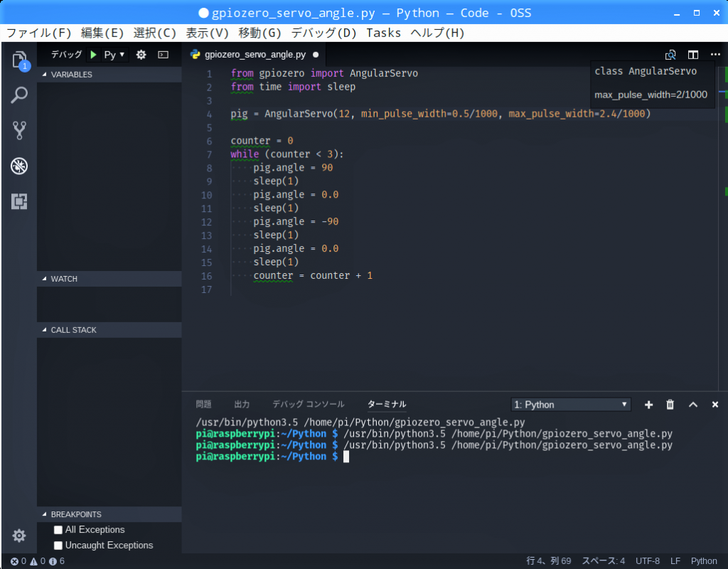Click 'class AngularServo' in hover tooltip

[646, 71]
